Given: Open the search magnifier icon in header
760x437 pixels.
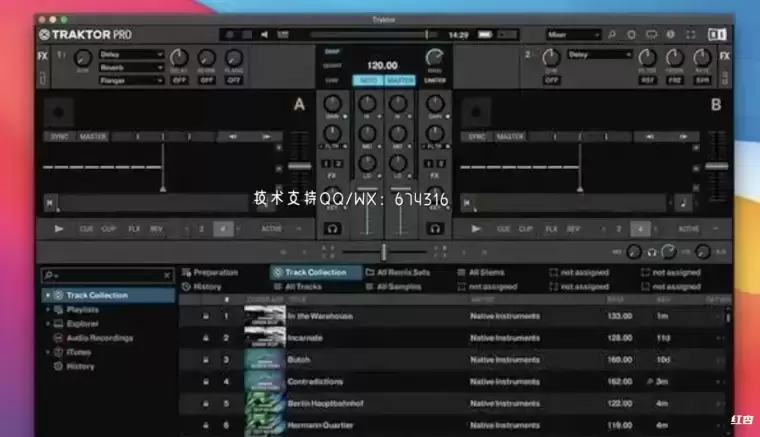Looking at the screenshot, I should pyautogui.click(x=612, y=34).
